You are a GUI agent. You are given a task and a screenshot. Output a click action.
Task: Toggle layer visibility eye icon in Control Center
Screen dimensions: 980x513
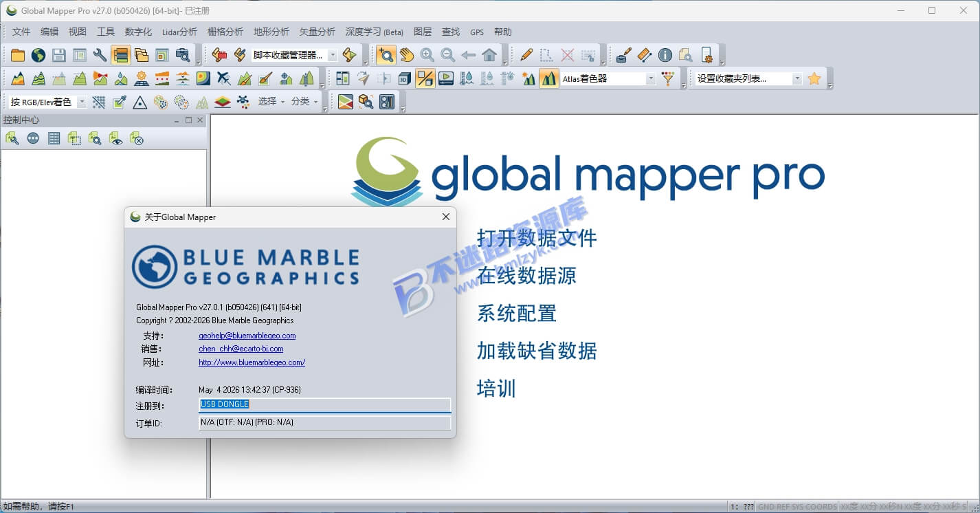tap(115, 139)
